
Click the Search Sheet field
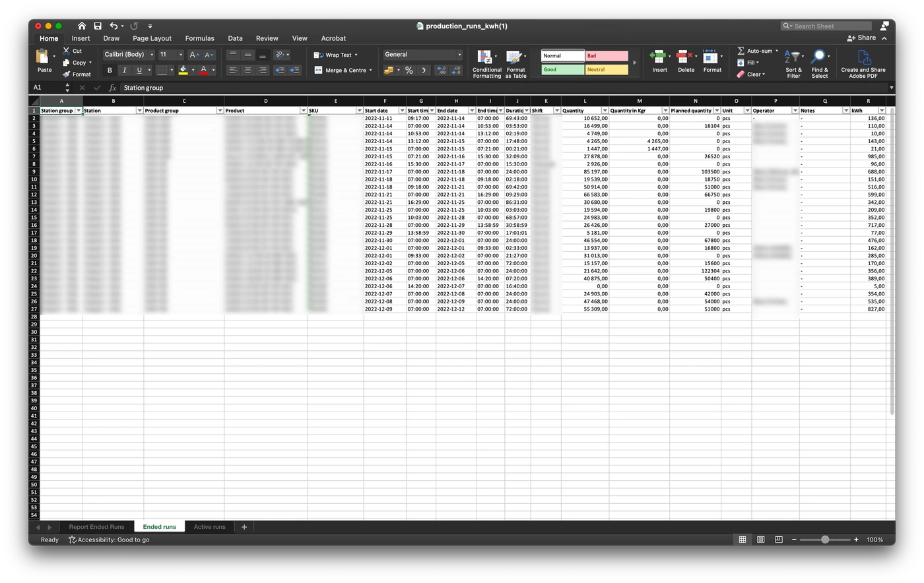(826, 26)
